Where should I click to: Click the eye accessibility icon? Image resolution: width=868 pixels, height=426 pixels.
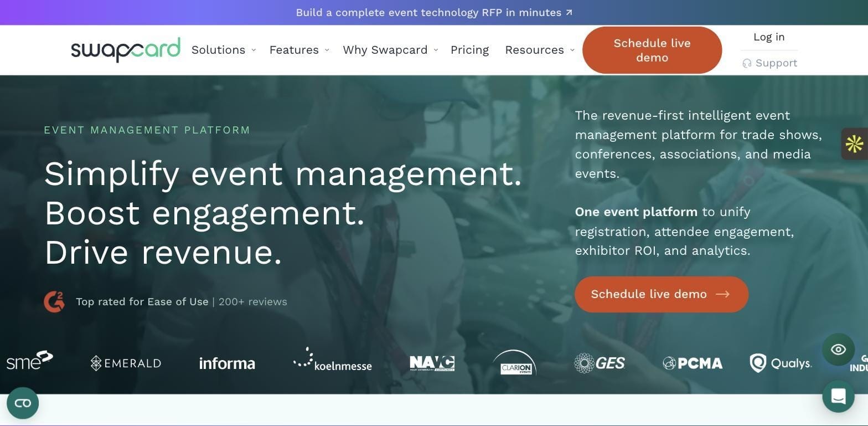838,350
